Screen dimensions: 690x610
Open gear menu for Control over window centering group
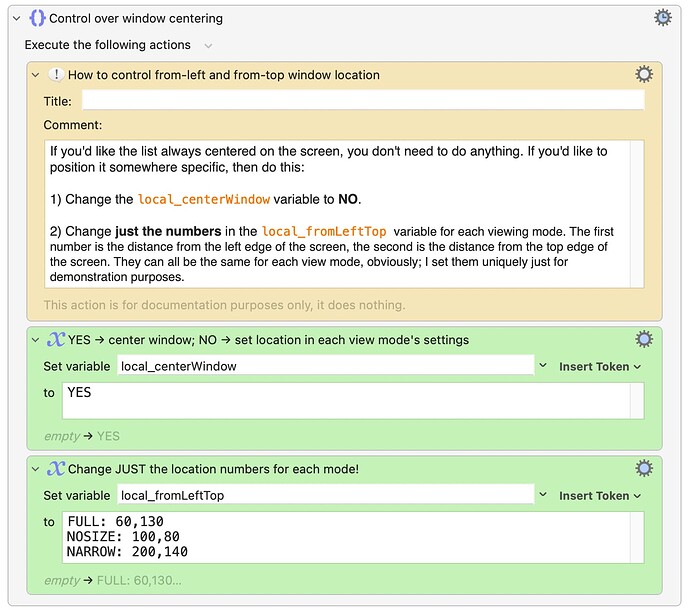pyautogui.click(x=662, y=18)
